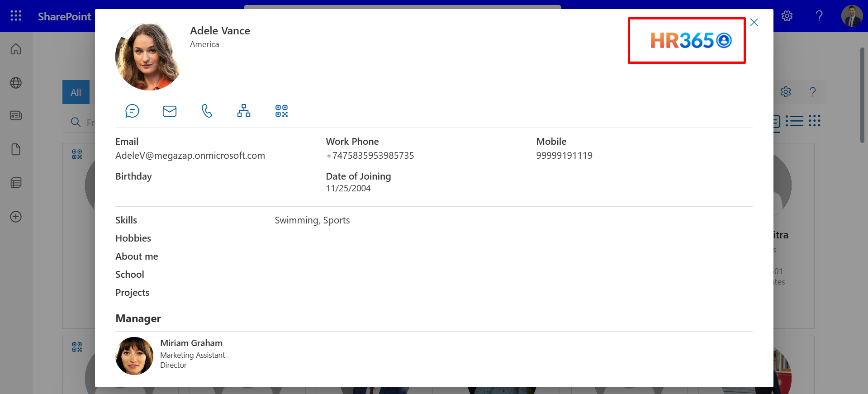Show the QR code for Adele's profile

281,111
